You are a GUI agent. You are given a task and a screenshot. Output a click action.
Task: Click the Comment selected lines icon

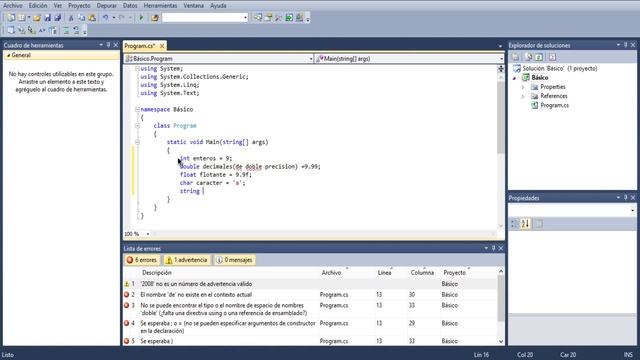tap(66, 31)
